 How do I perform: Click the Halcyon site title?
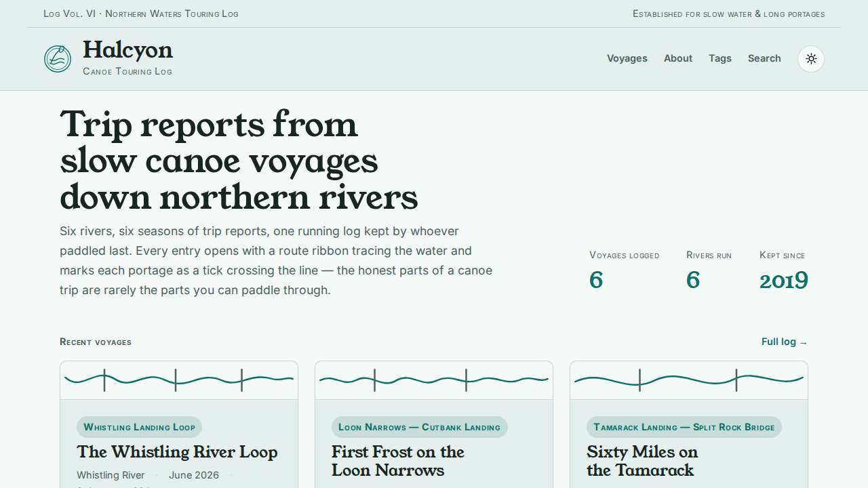[127, 50]
